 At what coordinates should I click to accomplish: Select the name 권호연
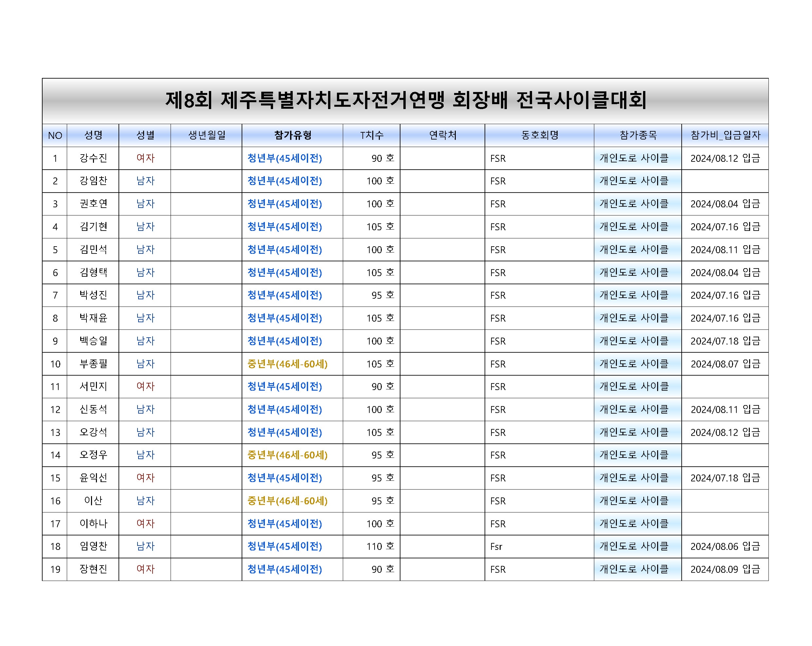[93, 204]
